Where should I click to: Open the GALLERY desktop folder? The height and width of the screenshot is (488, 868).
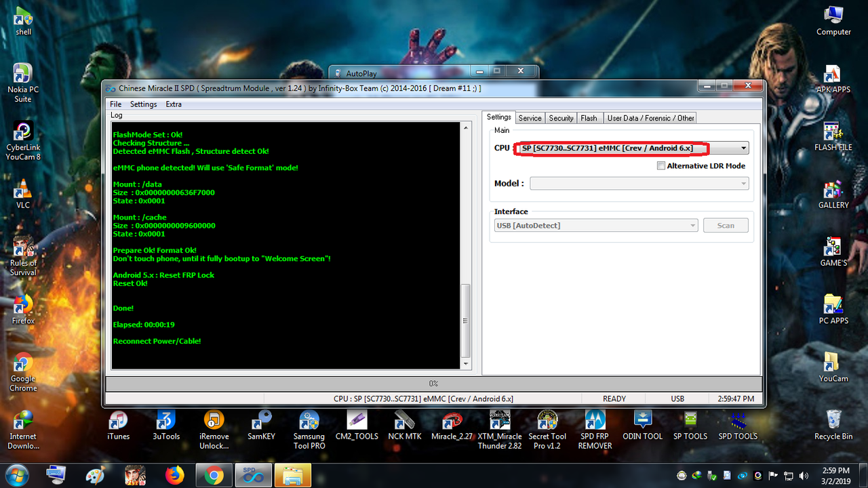(833, 194)
